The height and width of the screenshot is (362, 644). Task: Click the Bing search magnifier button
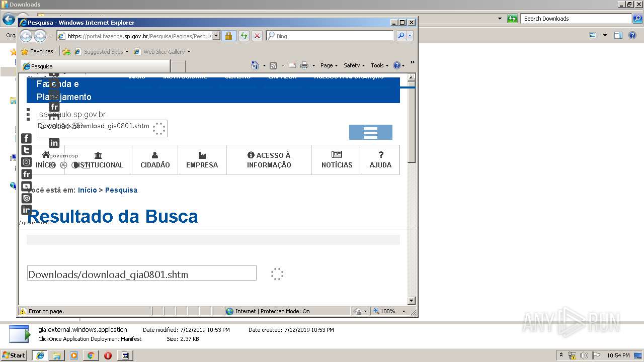(401, 36)
